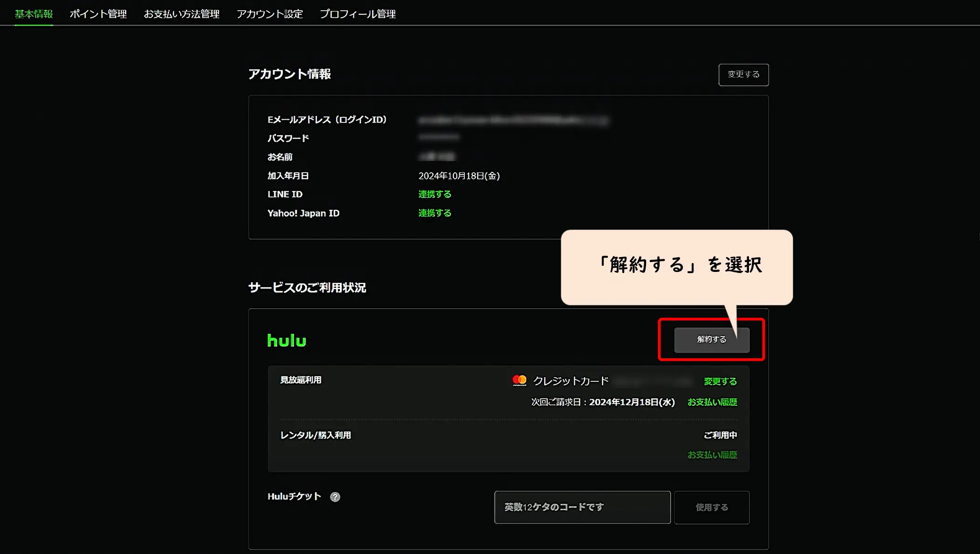This screenshot has width=980, height=554.
Task: Open the 基本情報 tab
Action: (x=34, y=14)
